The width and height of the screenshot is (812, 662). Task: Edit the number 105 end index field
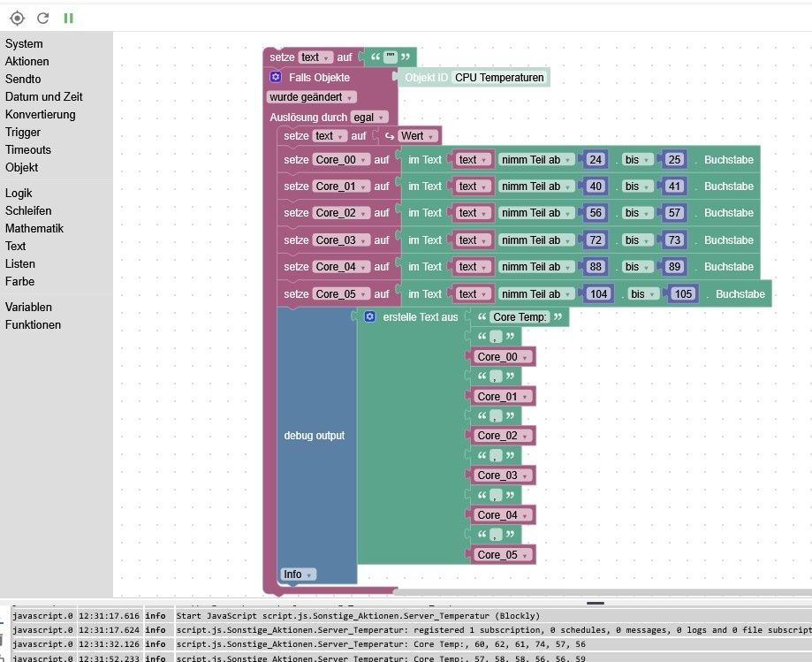[683, 293]
